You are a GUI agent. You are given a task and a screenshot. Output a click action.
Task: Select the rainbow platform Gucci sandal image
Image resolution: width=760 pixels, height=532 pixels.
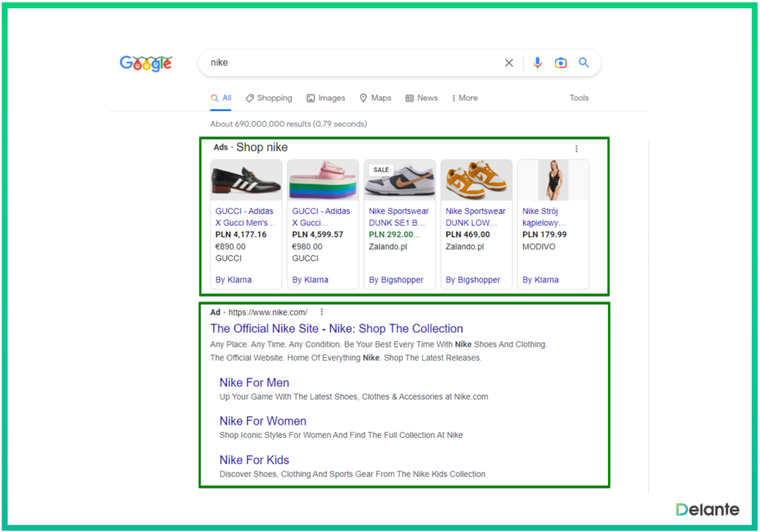[x=323, y=180]
